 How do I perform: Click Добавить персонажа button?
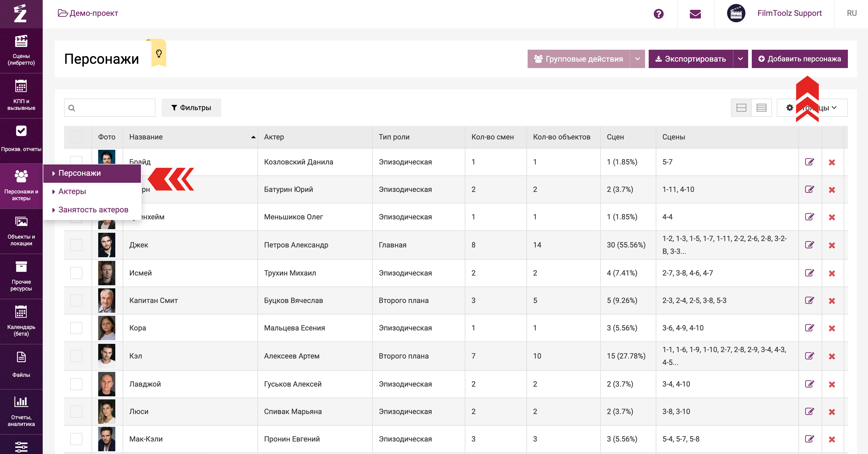(x=799, y=59)
